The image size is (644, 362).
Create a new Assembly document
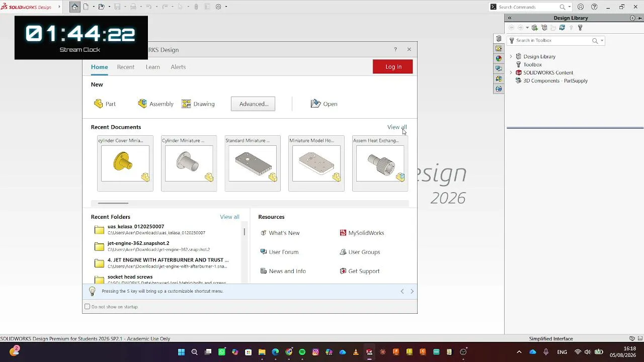[x=156, y=104]
